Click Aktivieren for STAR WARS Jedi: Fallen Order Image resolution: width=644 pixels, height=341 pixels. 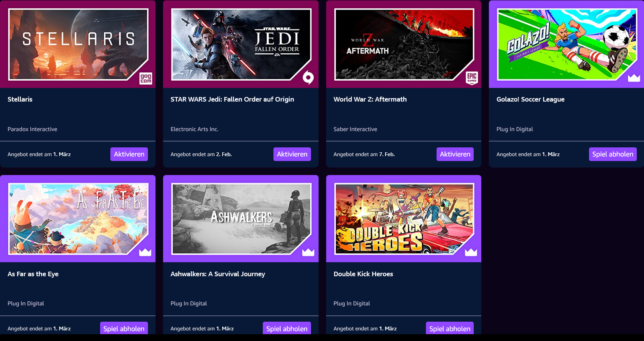pyautogui.click(x=292, y=154)
